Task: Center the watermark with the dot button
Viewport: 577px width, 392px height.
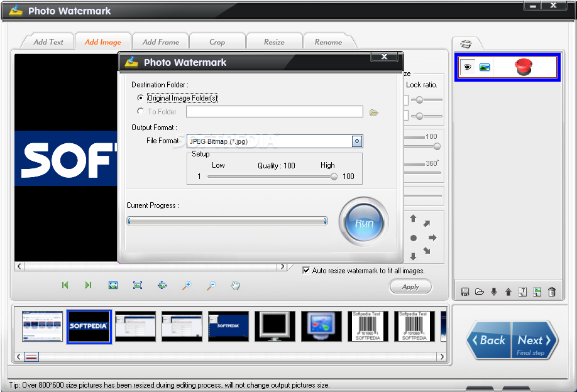Action: [x=414, y=238]
